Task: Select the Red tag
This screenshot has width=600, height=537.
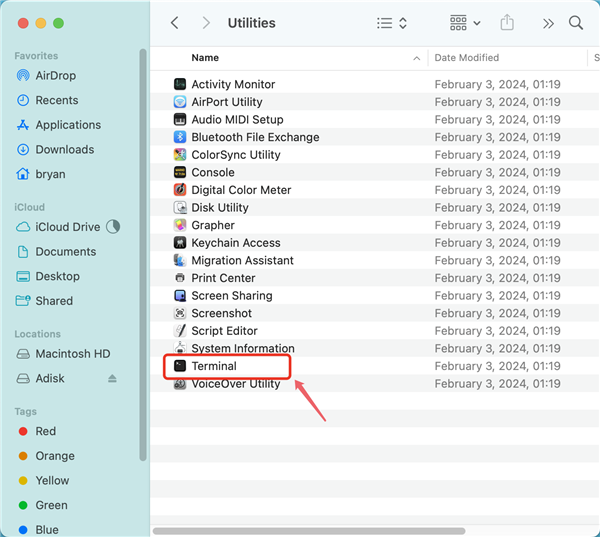Action: click(x=45, y=432)
